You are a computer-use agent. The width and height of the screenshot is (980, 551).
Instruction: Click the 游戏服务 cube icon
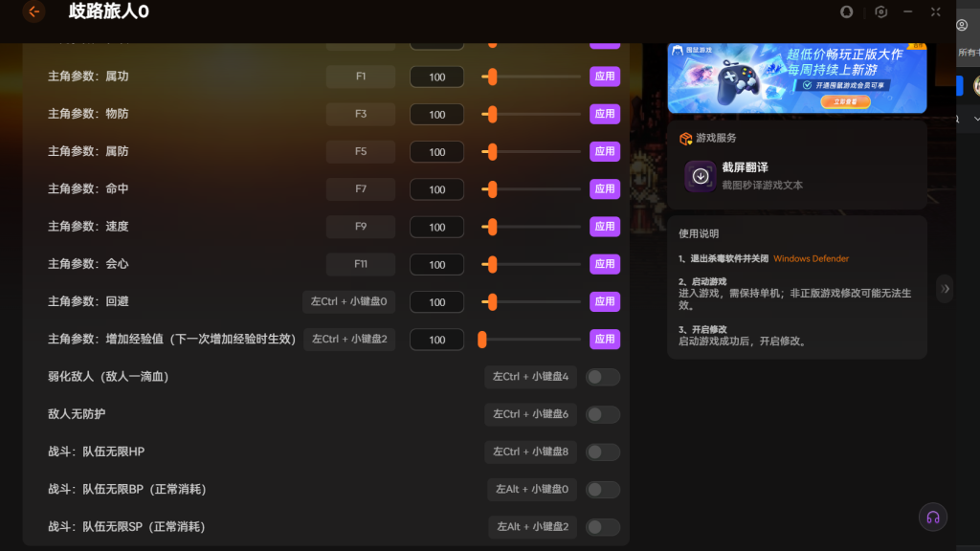pos(685,139)
